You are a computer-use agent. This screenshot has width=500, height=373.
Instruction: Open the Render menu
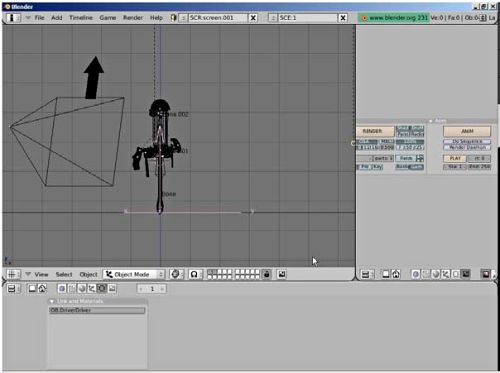(133, 18)
